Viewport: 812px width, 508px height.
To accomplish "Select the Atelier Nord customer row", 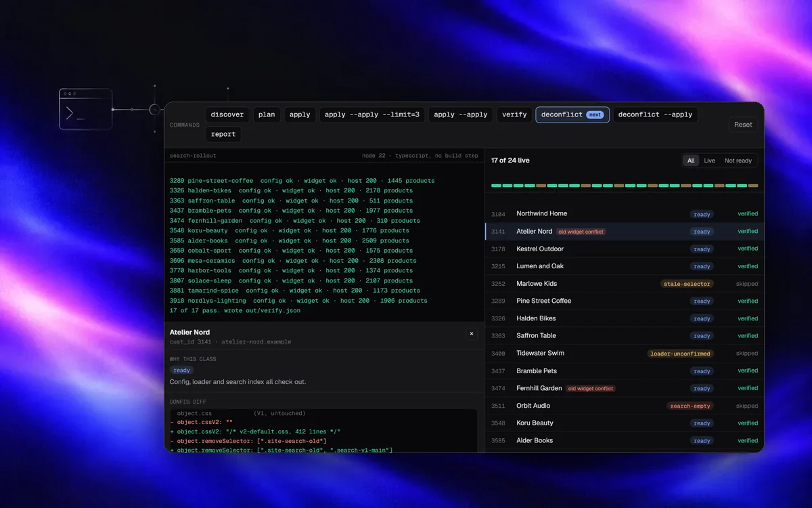I will tap(625, 232).
